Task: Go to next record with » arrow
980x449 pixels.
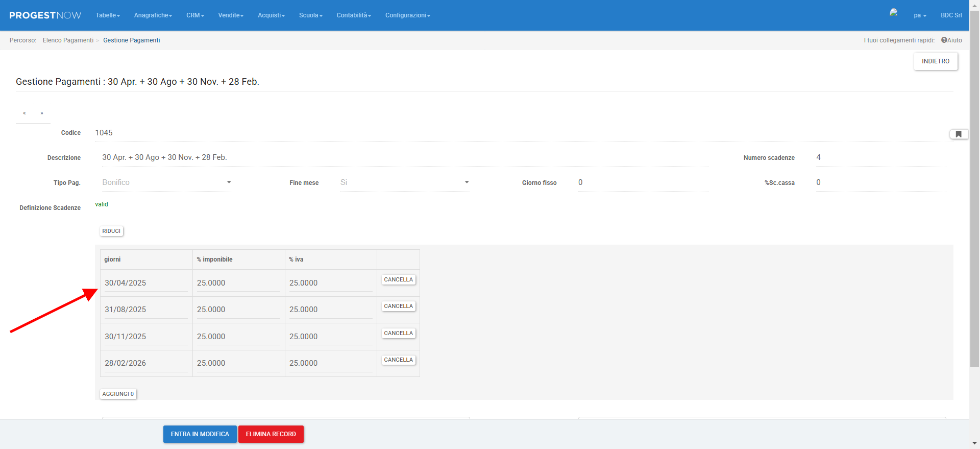Action: pos(42,113)
